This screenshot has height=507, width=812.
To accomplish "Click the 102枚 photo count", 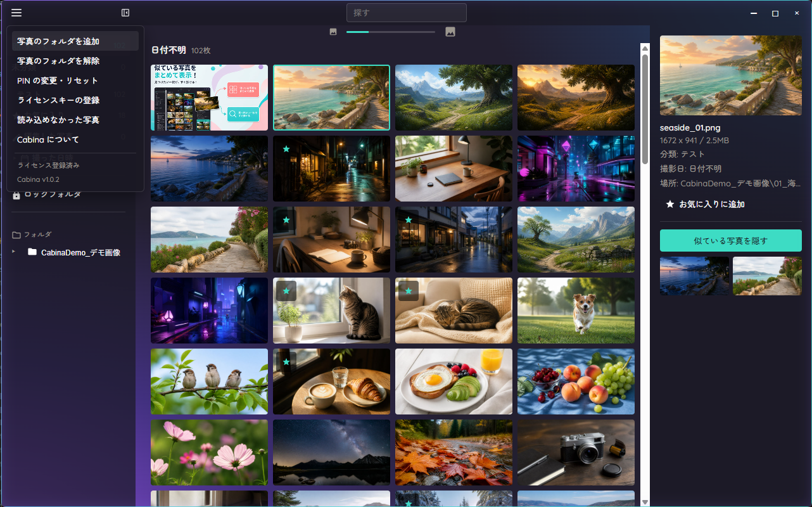I will pyautogui.click(x=201, y=51).
